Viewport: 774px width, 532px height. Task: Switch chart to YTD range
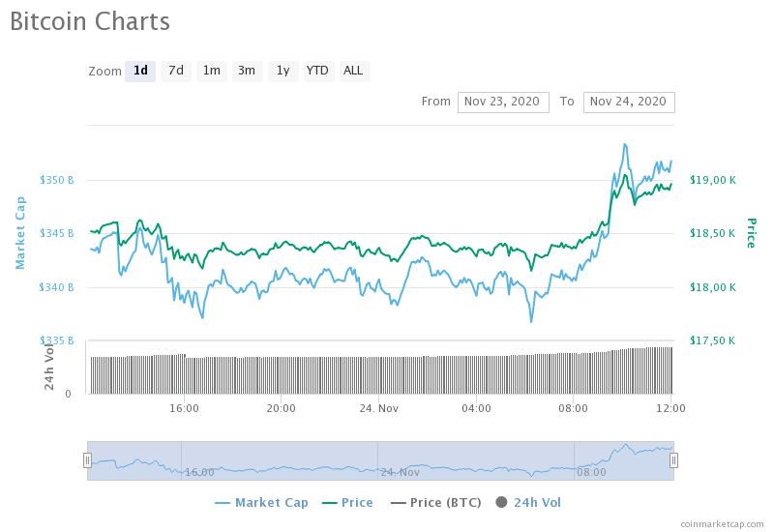click(x=317, y=71)
